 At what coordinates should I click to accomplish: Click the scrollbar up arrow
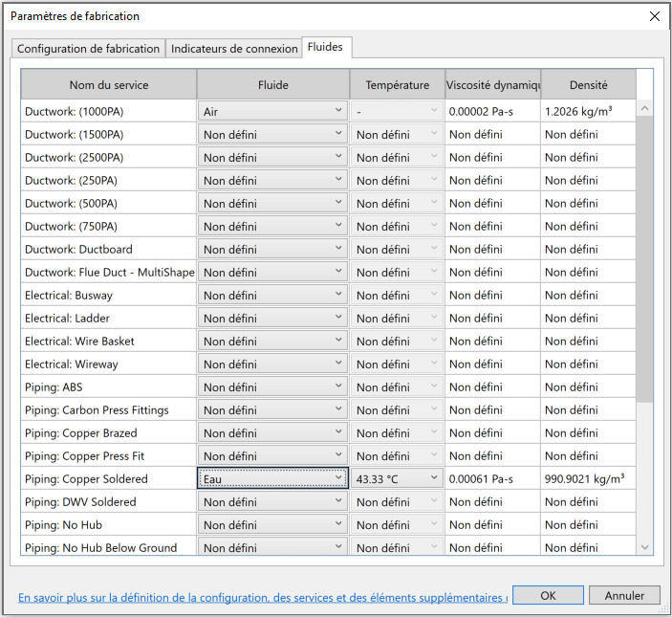click(644, 108)
